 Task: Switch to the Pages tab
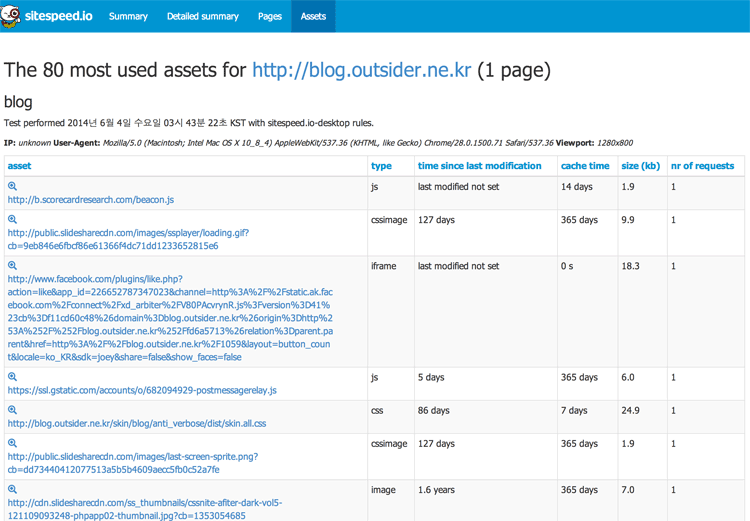pyautogui.click(x=270, y=16)
